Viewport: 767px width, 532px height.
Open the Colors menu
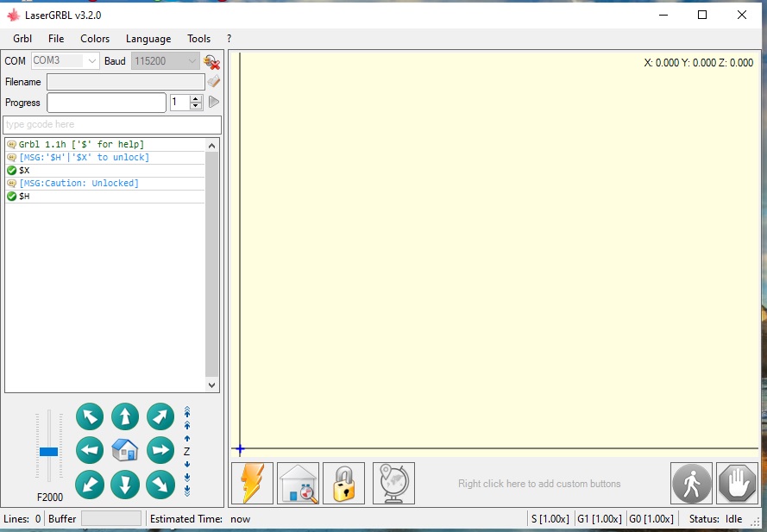point(95,39)
